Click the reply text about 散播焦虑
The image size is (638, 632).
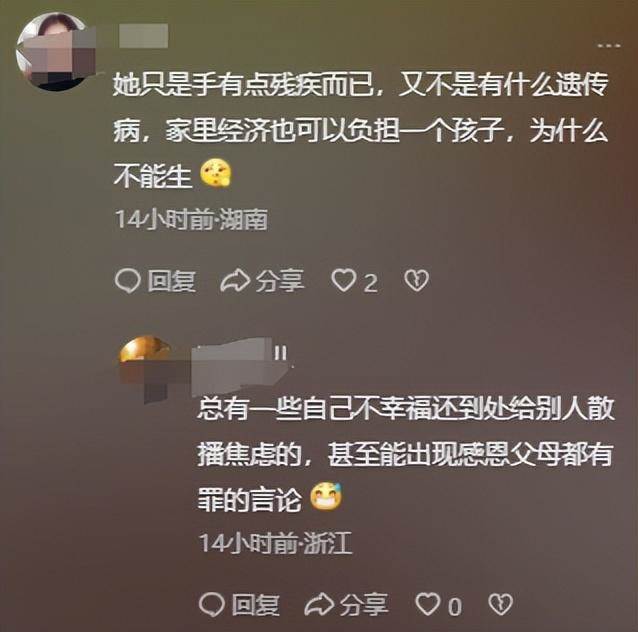406,454
